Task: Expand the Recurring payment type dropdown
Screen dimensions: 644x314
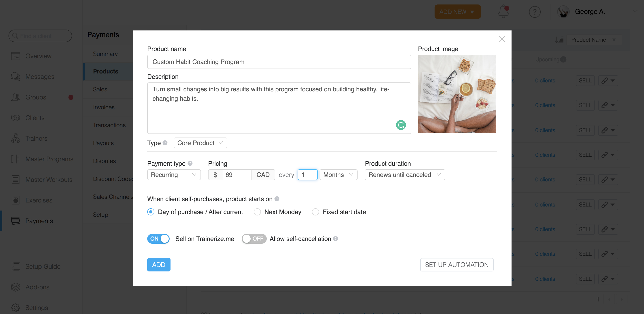Action: point(174,175)
